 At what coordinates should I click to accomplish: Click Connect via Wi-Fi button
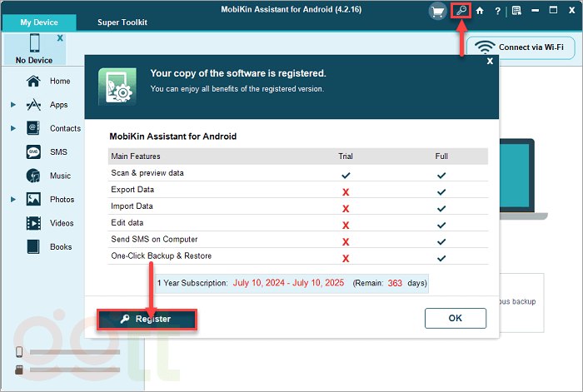pos(521,47)
